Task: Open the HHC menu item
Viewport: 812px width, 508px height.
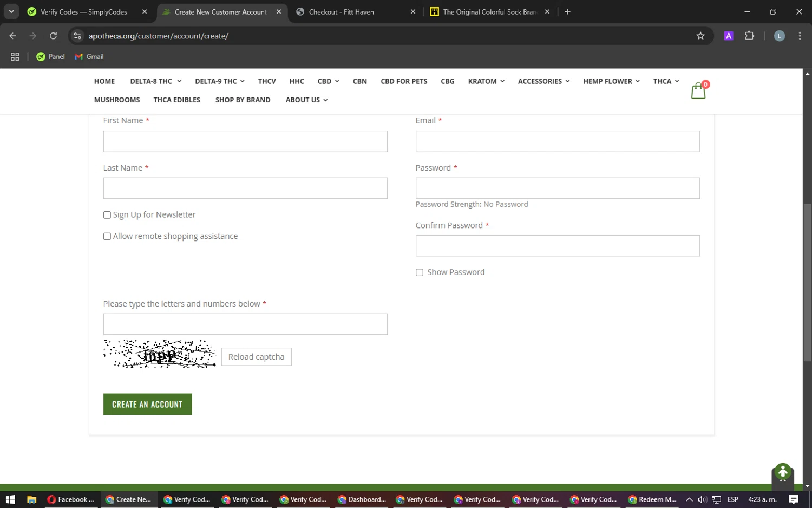Action: point(297,81)
